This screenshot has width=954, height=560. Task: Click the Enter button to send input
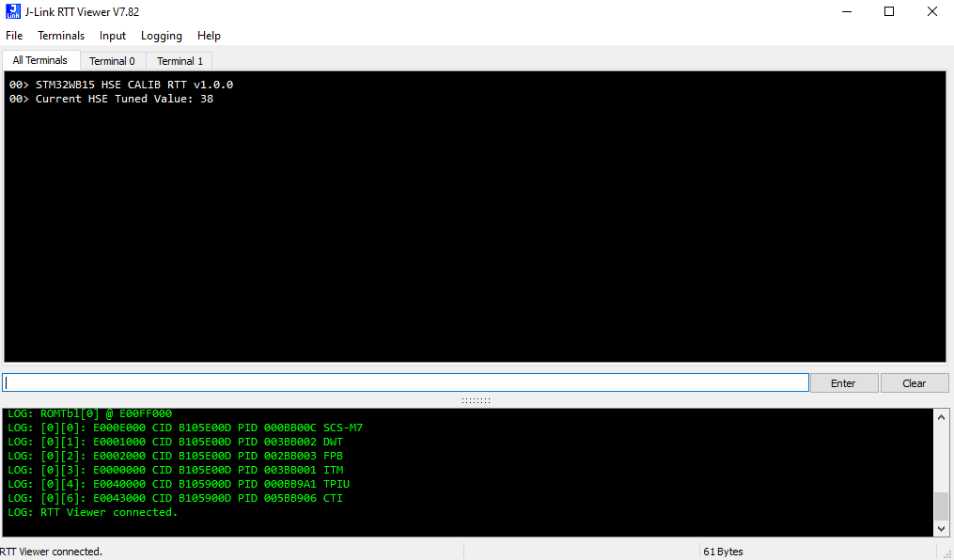coord(844,383)
